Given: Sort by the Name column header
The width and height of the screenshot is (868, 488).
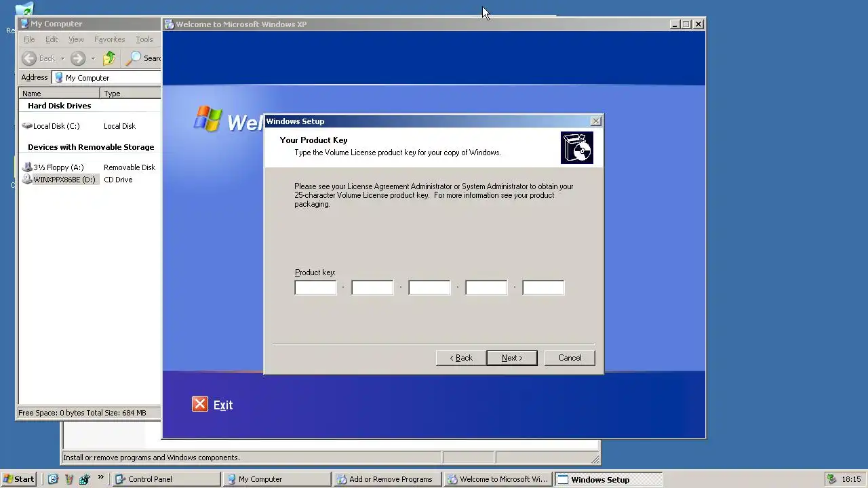Looking at the screenshot, I should 60,94.
